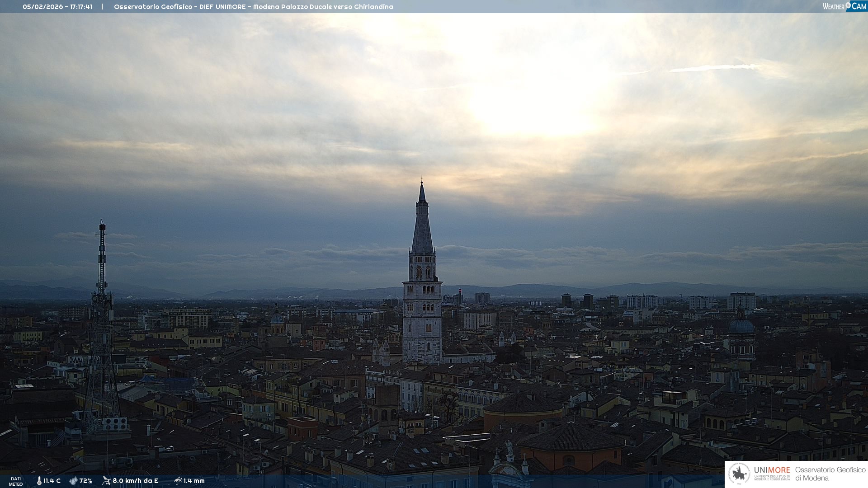Click the wind direction vane icon
The height and width of the screenshot is (488, 868).
pyautogui.click(x=106, y=481)
